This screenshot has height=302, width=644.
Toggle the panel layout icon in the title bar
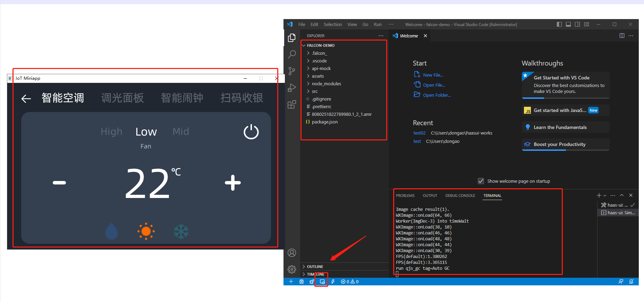(x=568, y=24)
